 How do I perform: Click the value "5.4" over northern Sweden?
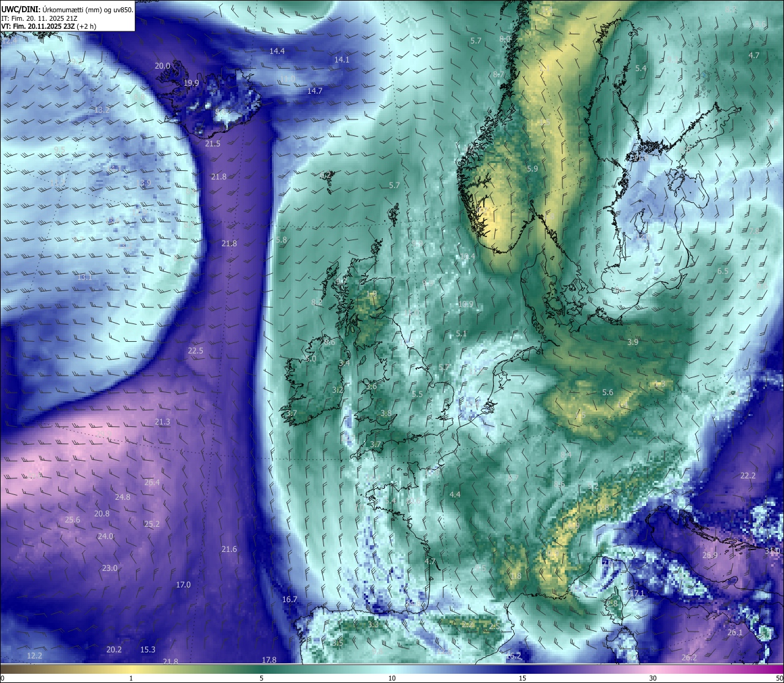(641, 68)
